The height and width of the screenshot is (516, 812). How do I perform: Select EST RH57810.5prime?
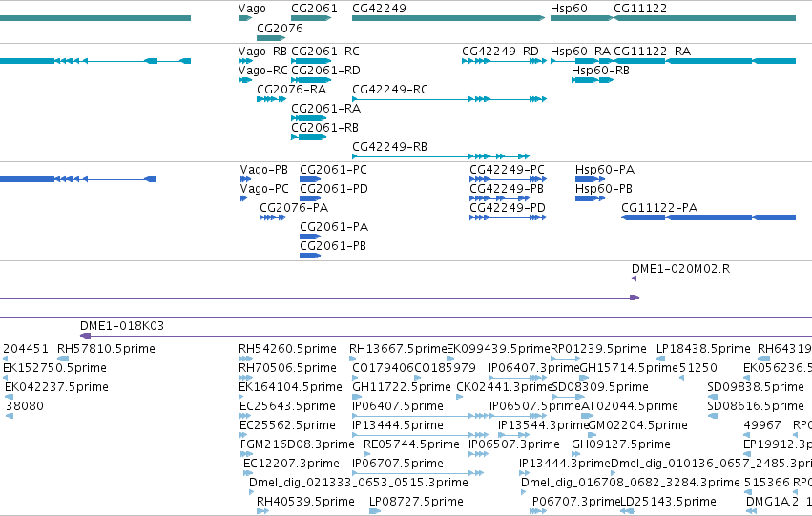tap(106, 349)
